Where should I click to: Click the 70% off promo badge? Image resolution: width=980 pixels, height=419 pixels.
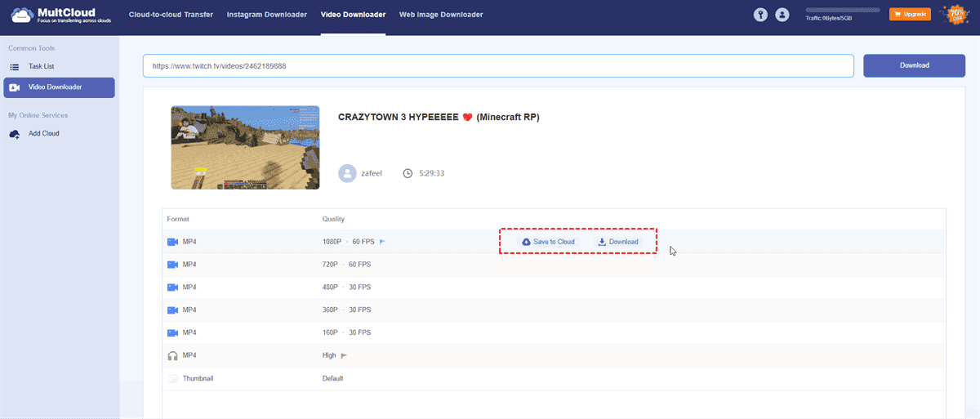pos(955,15)
